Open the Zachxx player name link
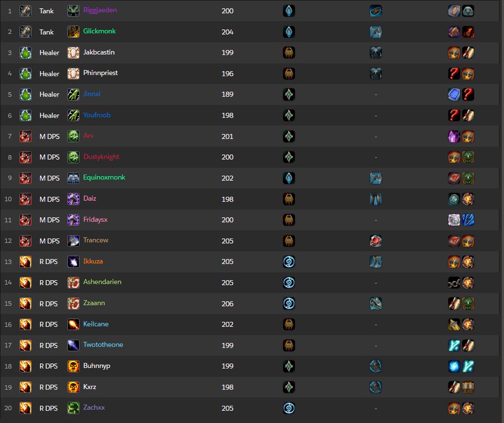The image size is (504, 423). tap(94, 407)
